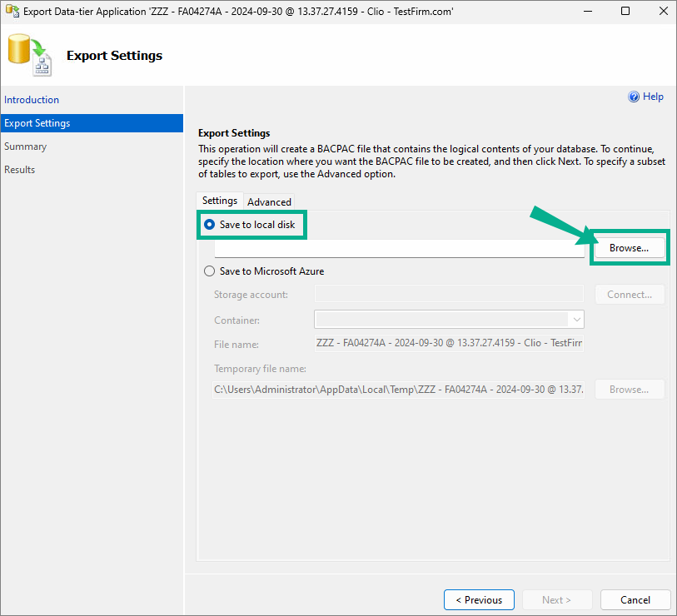Switch to the Settings tab
Viewport: 677px width, 616px height.
click(220, 201)
